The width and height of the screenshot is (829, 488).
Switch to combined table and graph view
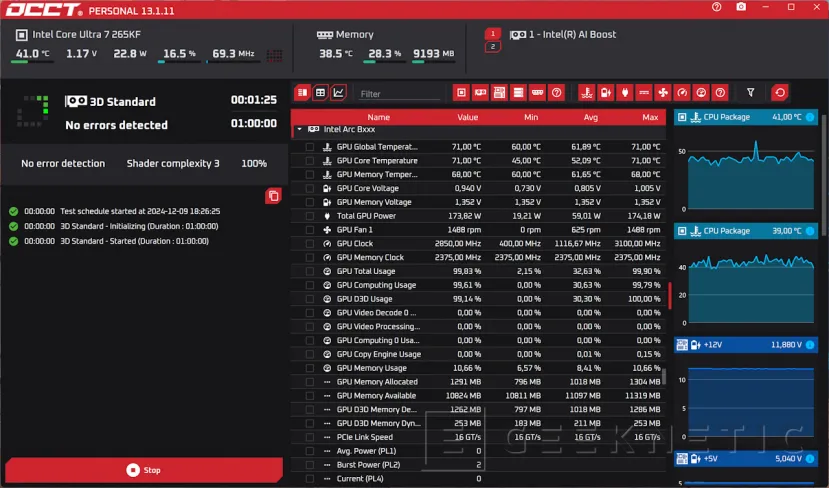302,93
